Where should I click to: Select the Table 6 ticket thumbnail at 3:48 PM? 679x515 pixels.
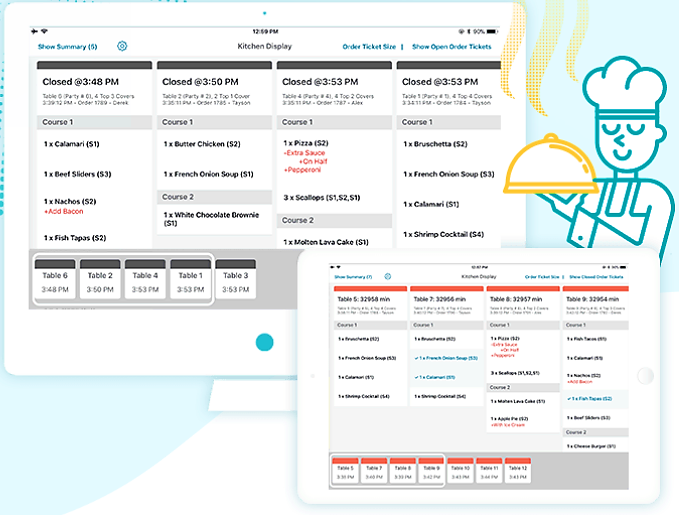click(55, 281)
